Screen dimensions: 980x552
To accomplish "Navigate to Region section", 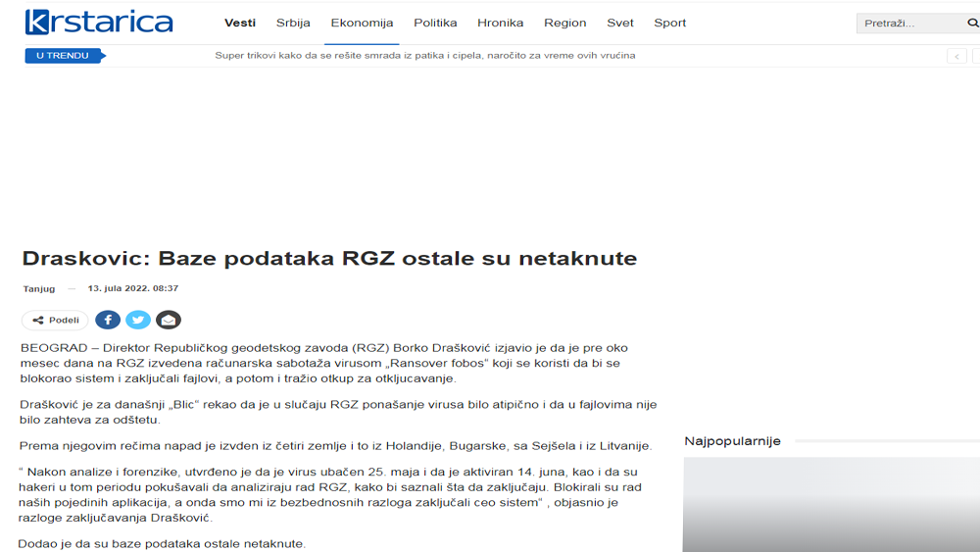I will click(565, 24).
